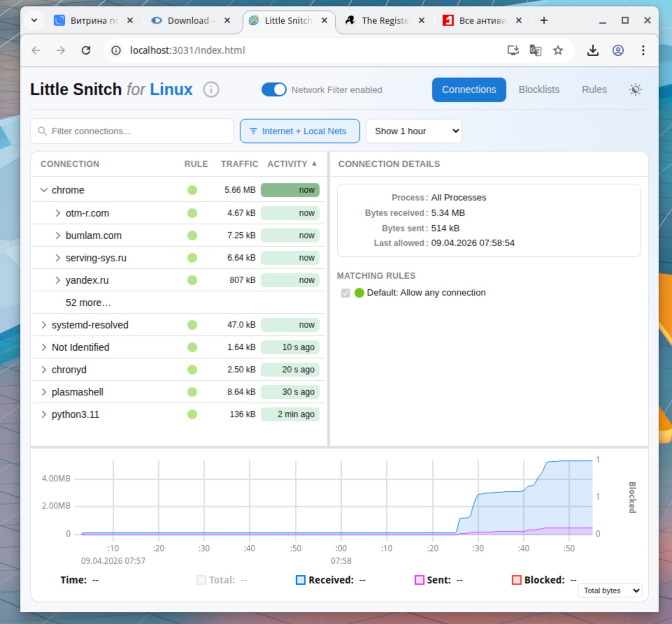Screen dimensions: 672x624
Task: Collapse the chrome process tree row
Action: [x=44, y=190]
